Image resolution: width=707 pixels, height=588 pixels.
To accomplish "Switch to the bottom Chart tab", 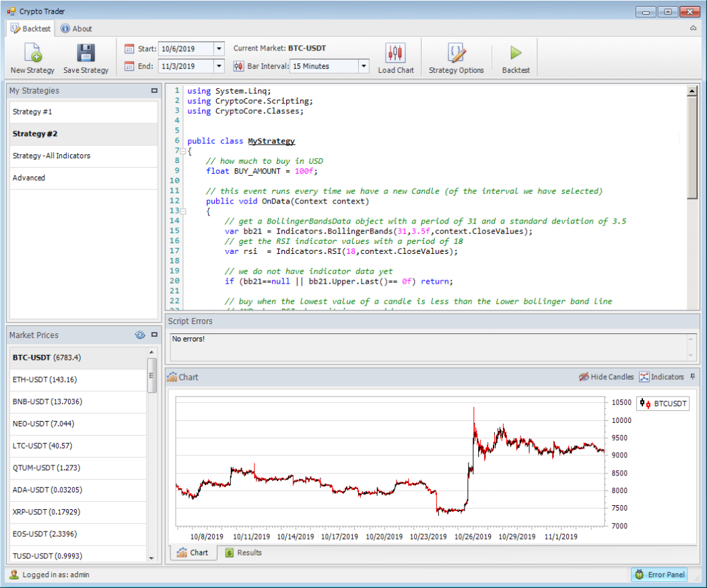I will coord(193,552).
